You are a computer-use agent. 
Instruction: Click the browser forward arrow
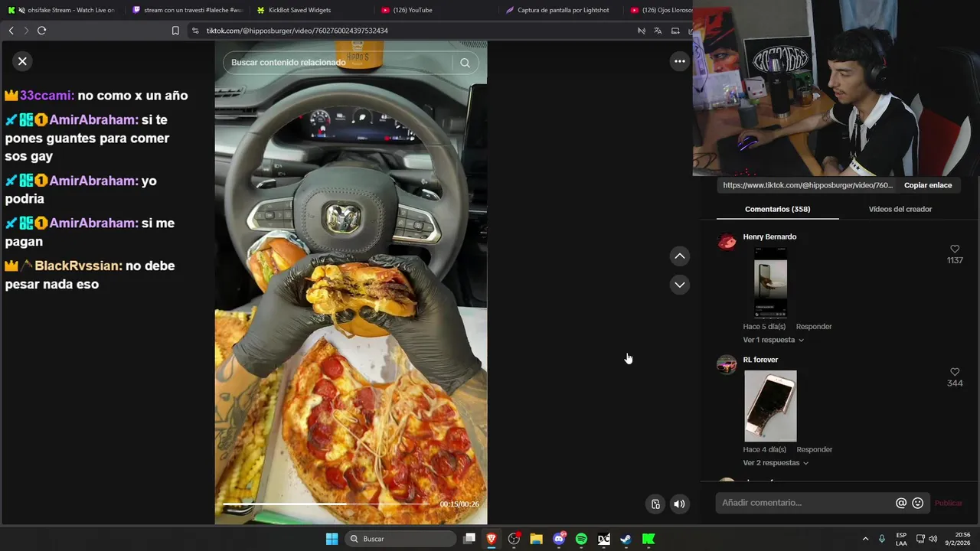[26, 31]
